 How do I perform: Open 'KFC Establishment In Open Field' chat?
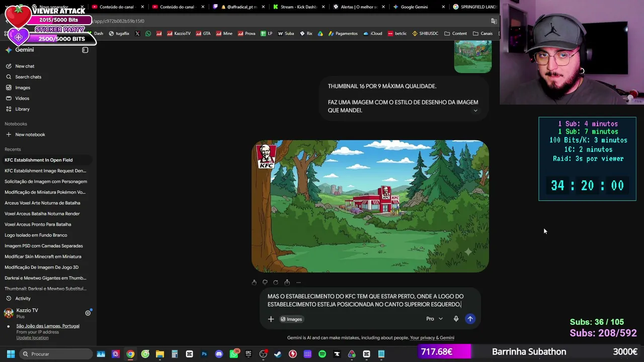[46, 160]
